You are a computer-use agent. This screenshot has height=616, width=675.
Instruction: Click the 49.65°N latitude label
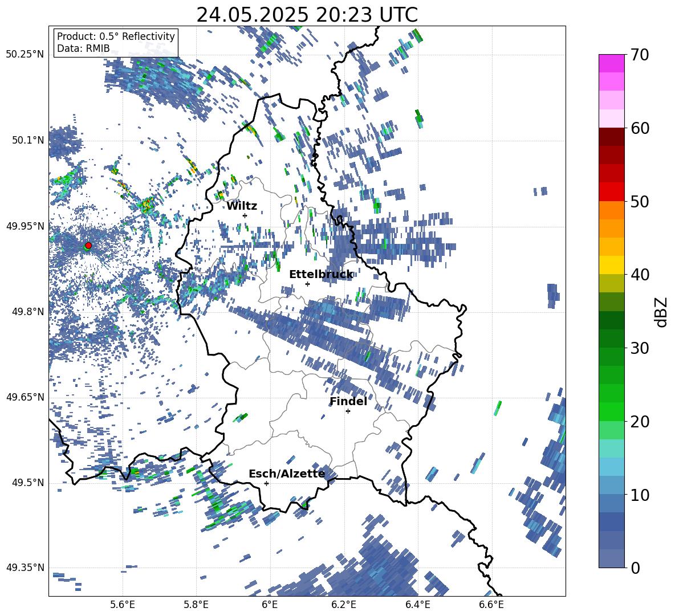(25, 397)
